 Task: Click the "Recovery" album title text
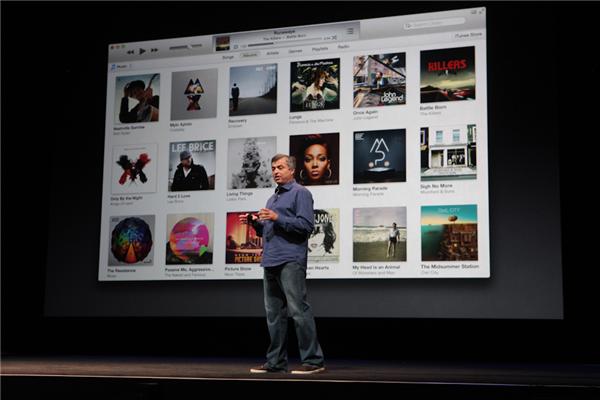(238, 121)
